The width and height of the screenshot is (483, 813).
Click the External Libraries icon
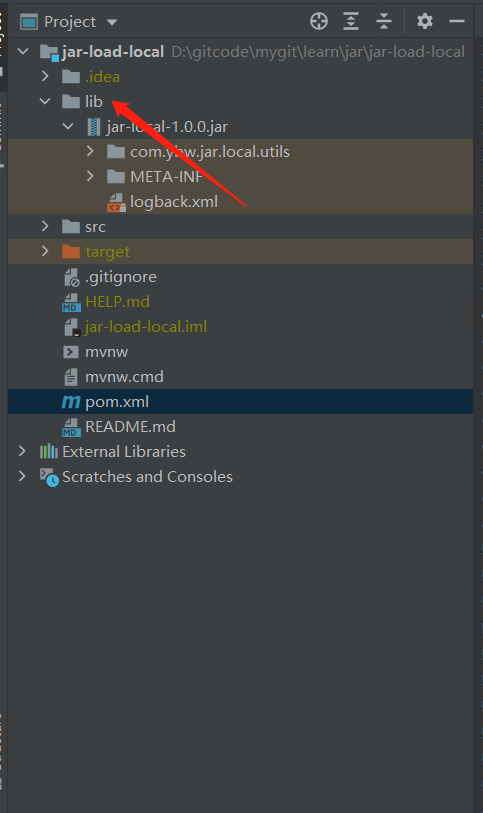[49, 452]
